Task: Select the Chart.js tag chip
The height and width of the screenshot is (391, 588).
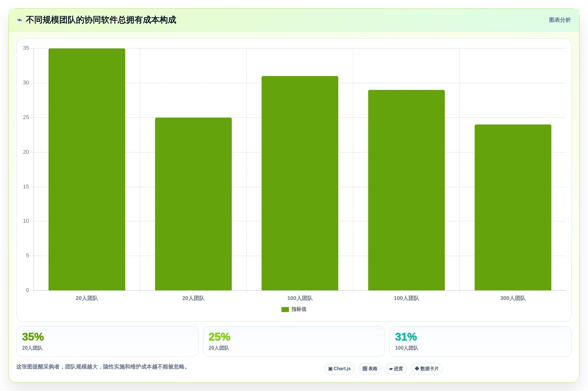Action: [x=340, y=369]
